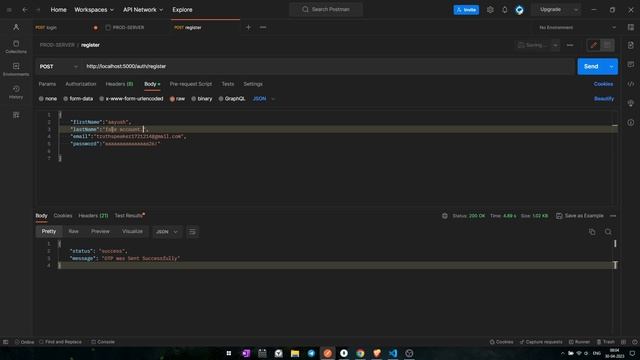Open the hamburger menu at top left
The image size is (640, 360).
point(9,9)
